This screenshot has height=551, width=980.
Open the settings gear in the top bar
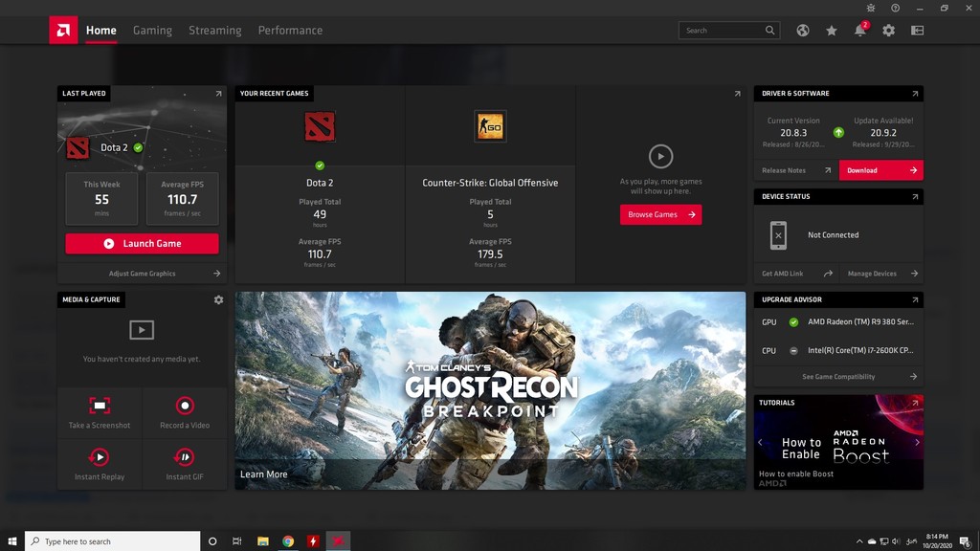pos(888,30)
